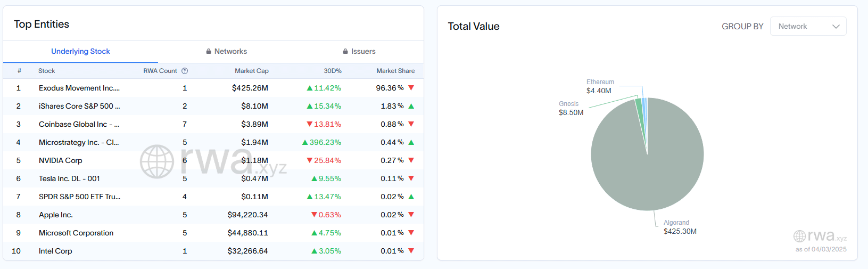Click the RWA Count help question-mark icon
This screenshot has width=868, height=269.
(x=185, y=71)
